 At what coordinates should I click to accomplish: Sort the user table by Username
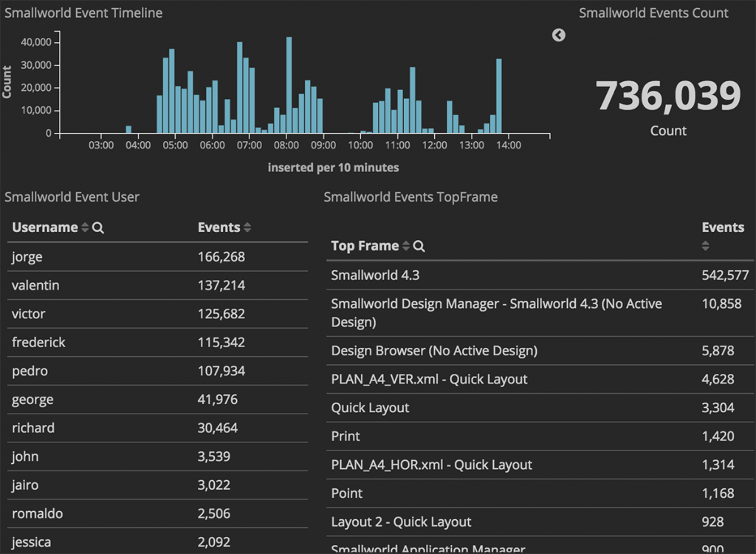(x=85, y=228)
